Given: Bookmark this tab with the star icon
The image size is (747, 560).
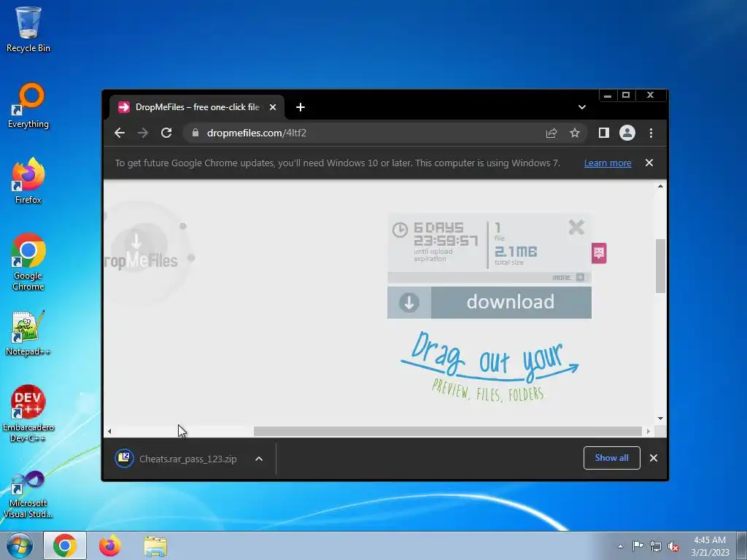Looking at the screenshot, I should pos(575,133).
